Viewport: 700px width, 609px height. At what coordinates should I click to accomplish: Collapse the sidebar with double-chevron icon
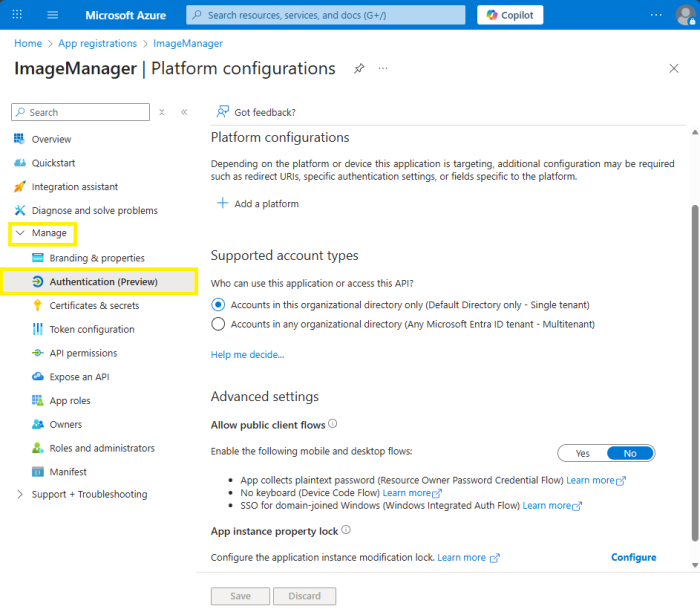tap(184, 113)
